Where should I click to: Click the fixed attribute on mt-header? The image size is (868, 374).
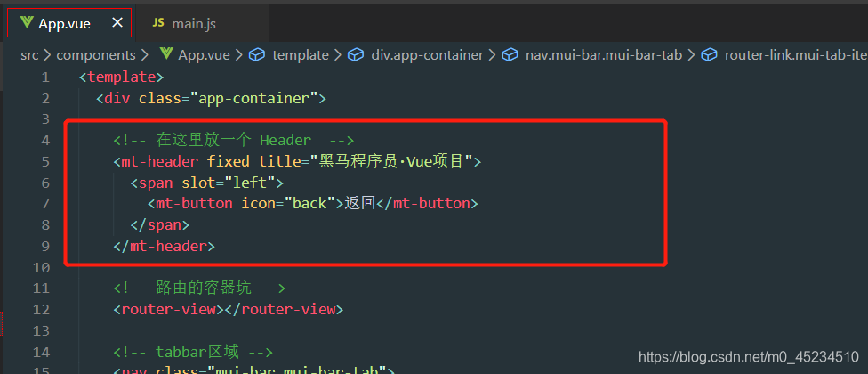228,162
